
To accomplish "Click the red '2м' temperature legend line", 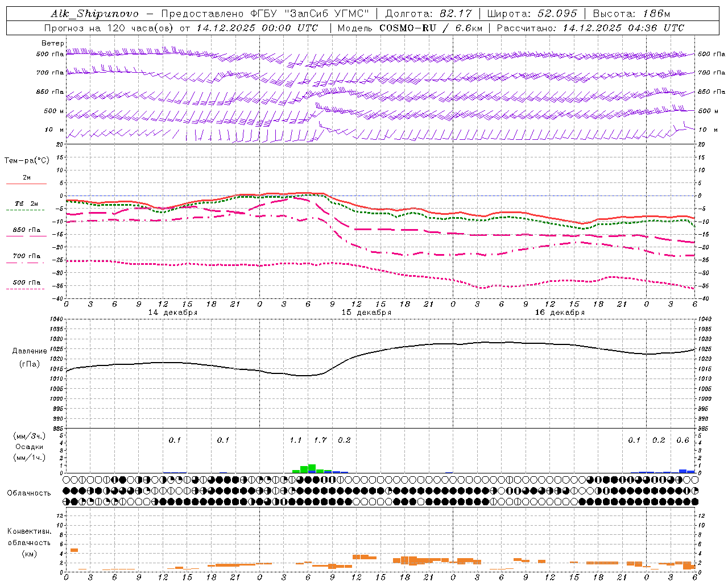I will coord(26,184).
